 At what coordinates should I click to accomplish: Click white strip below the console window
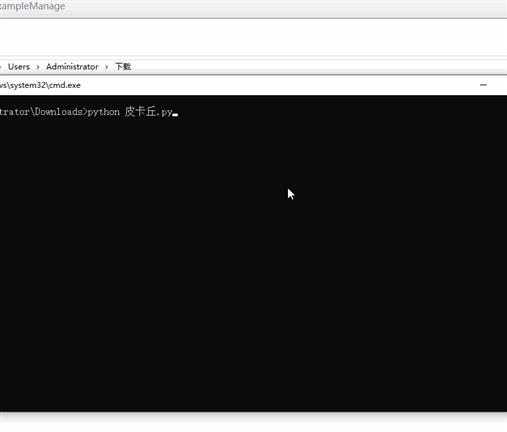tap(253, 423)
